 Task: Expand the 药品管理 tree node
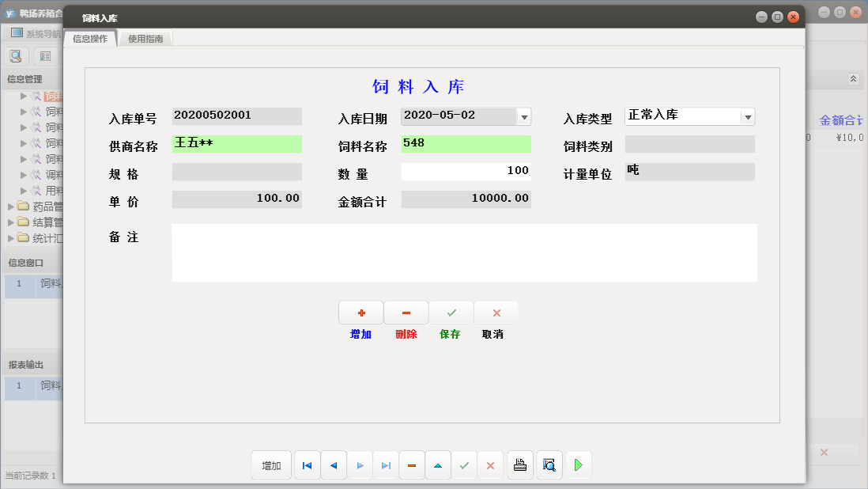11,206
